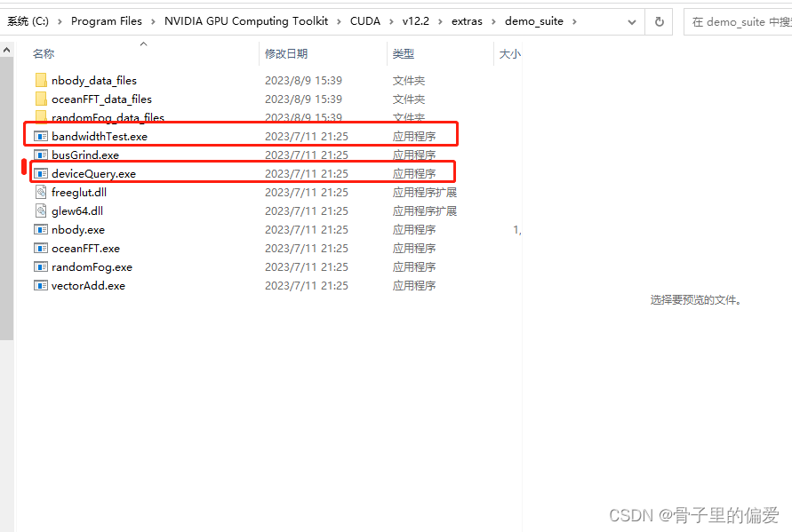
Task: Click the randomFog.exe application icon
Action: [41, 267]
